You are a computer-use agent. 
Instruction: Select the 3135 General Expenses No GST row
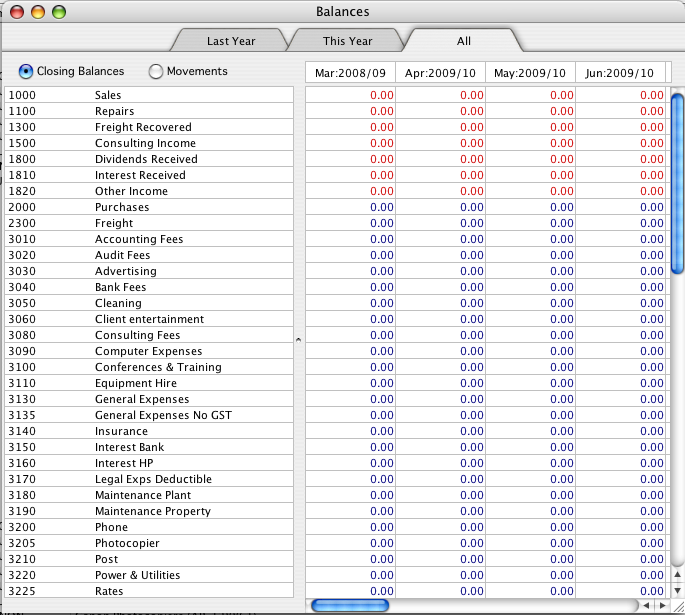149,415
